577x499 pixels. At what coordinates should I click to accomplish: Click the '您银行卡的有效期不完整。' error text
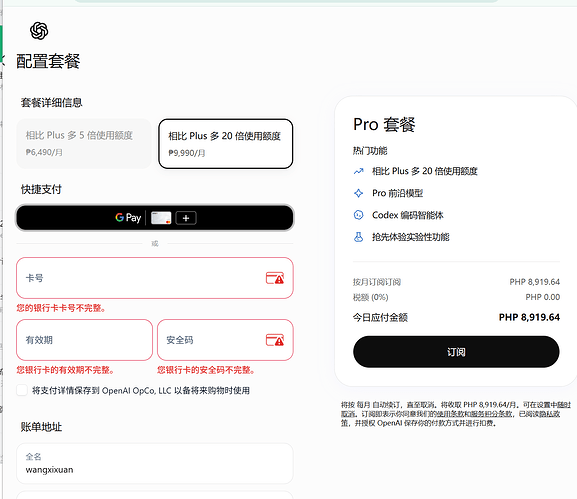(x=66, y=370)
